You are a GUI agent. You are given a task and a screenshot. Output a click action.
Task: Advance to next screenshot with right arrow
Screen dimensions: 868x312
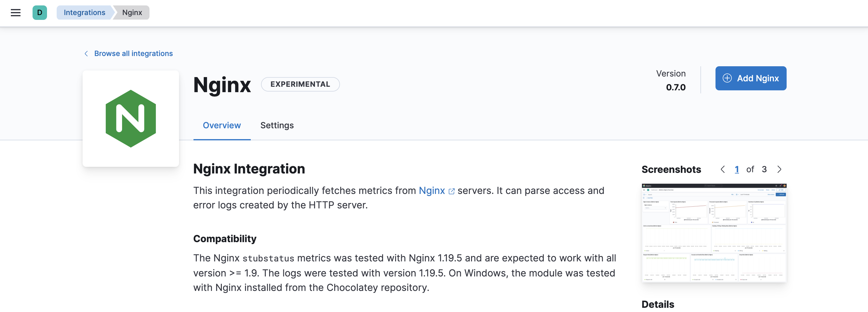[779, 169]
